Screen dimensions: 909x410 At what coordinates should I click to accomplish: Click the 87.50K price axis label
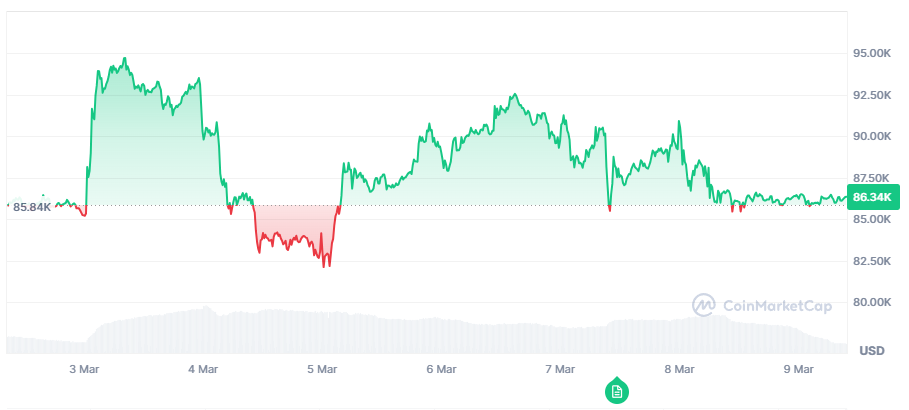(x=875, y=178)
